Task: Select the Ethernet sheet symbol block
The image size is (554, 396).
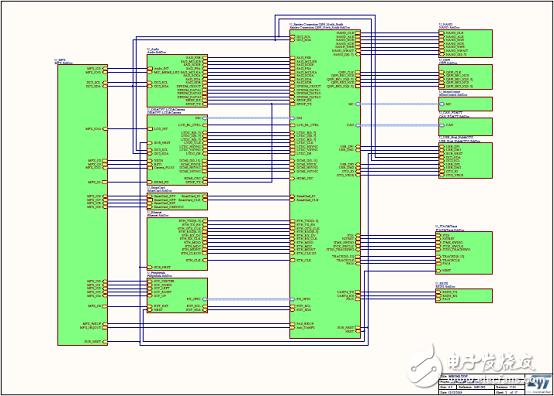Action: 177,244
